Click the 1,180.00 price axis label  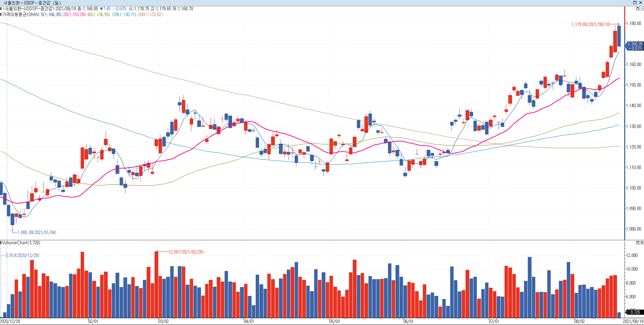click(634, 24)
